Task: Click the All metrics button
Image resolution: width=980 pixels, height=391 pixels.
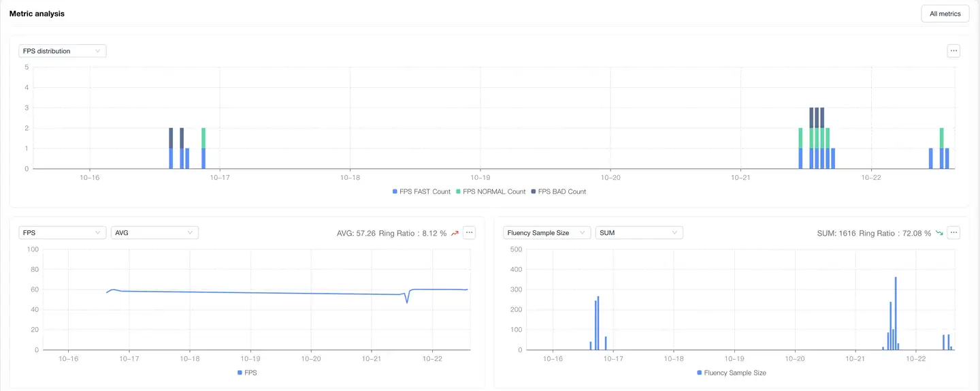Action: pos(945,14)
